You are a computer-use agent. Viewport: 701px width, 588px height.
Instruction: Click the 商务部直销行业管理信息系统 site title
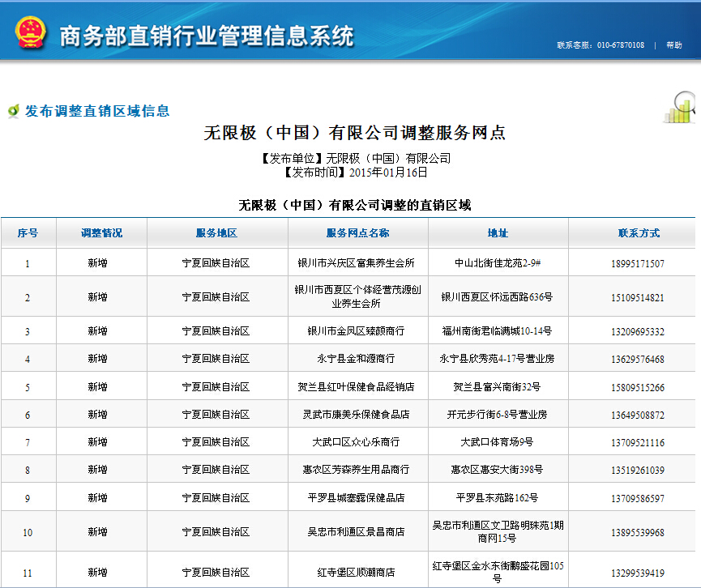207,36
